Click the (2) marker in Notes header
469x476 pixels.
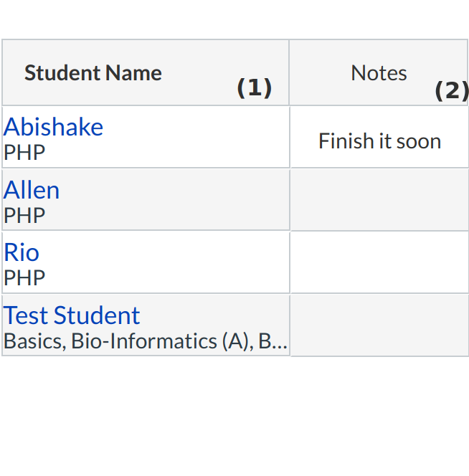[x=451, y=91]
